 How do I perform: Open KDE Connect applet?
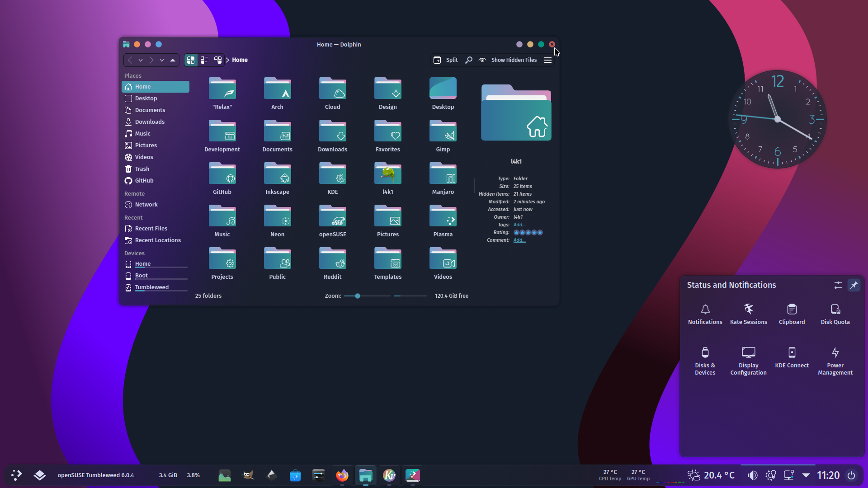792,358
